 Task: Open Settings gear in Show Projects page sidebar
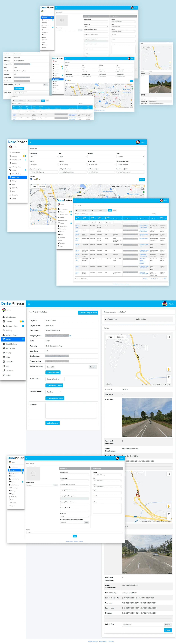[4, 353]
